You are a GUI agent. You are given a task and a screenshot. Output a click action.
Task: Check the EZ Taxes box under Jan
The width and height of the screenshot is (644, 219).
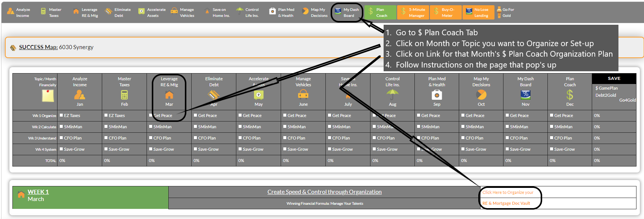(x=61, y=115)
